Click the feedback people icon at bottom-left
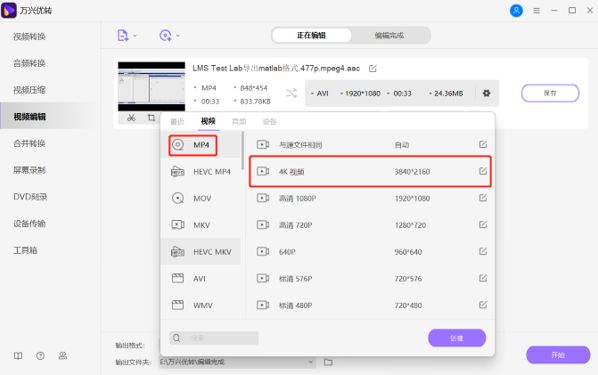 (63, 356)
